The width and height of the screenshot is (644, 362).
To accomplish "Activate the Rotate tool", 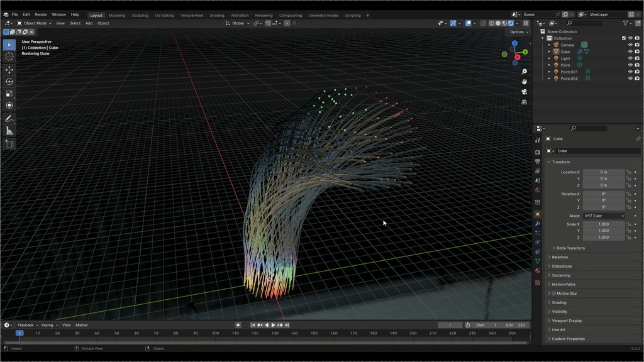I will 9,82.
